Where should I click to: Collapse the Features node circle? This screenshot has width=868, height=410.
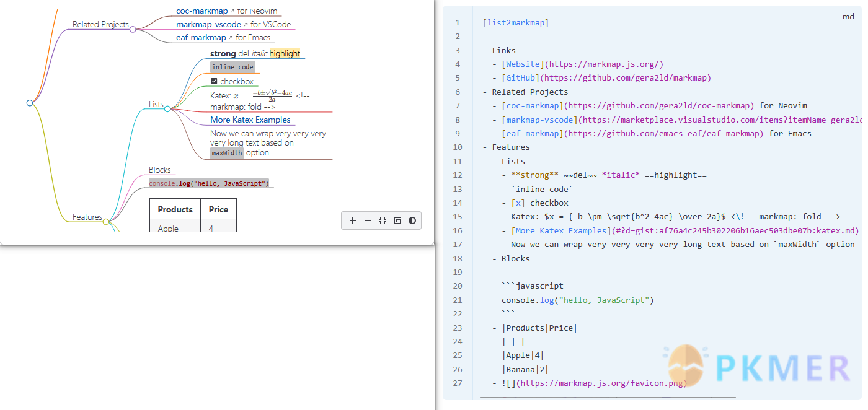click(x=106, y=222)
